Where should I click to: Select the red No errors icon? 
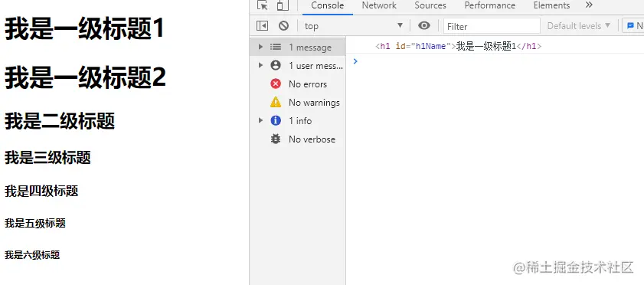pos(276,84)
